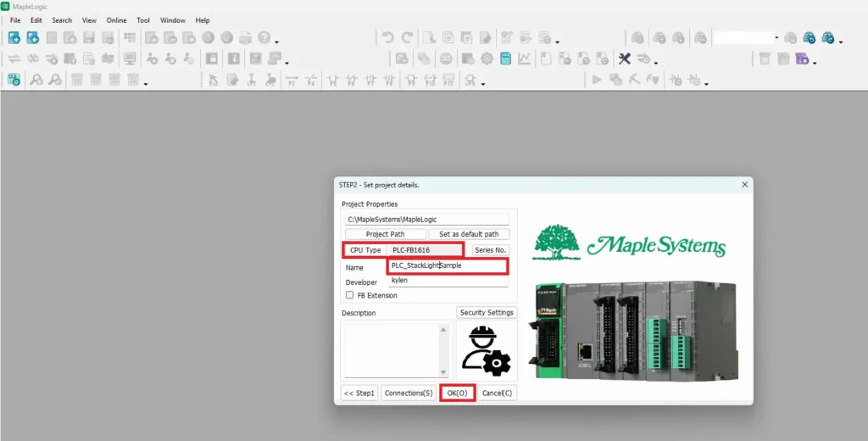The width and height of the screenshot is (868, 441).
Task: Expand toolbar options arrow after sF9 icon
Action: point(482,84)
